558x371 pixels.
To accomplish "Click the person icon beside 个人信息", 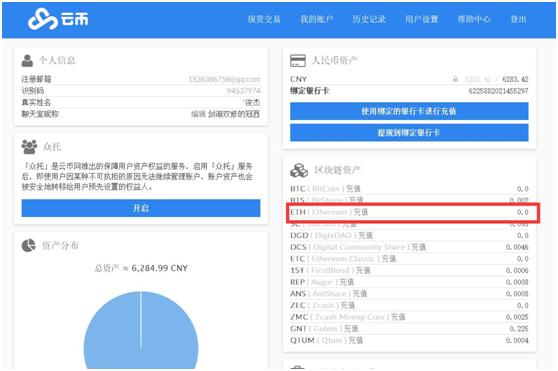I will pyautogui.click(x=27, y=60).
